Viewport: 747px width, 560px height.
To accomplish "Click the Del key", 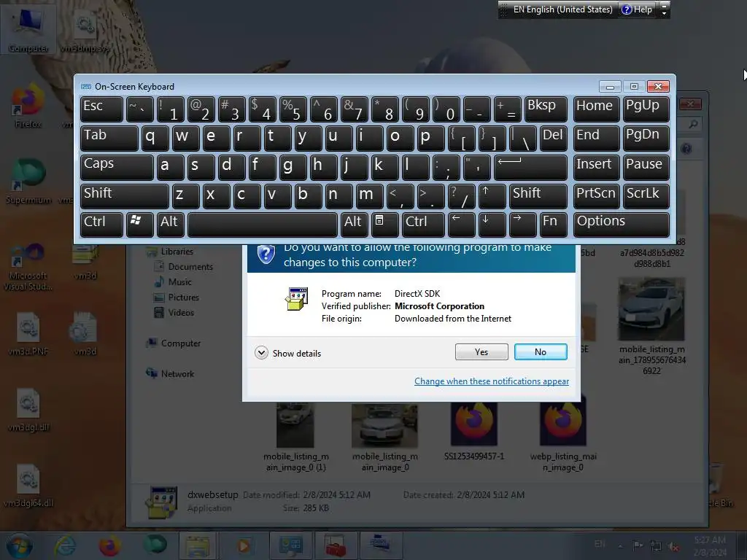I will click(554, 139).
